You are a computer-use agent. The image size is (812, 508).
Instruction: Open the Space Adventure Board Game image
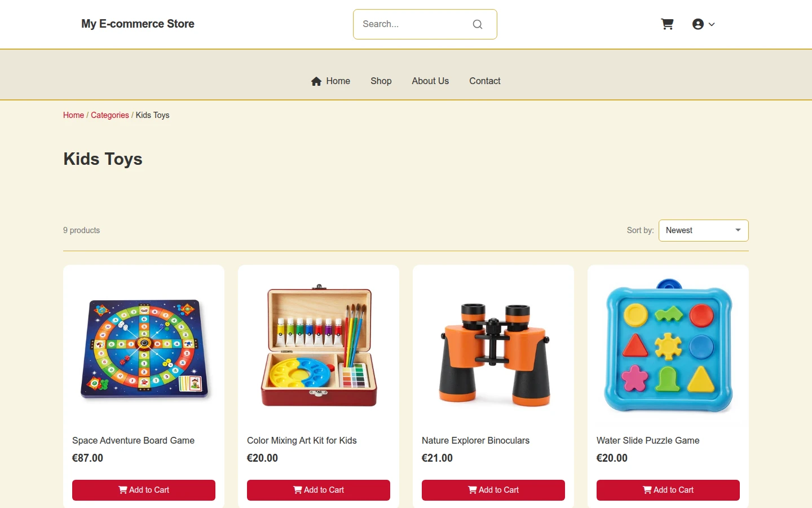pos(144,348)
